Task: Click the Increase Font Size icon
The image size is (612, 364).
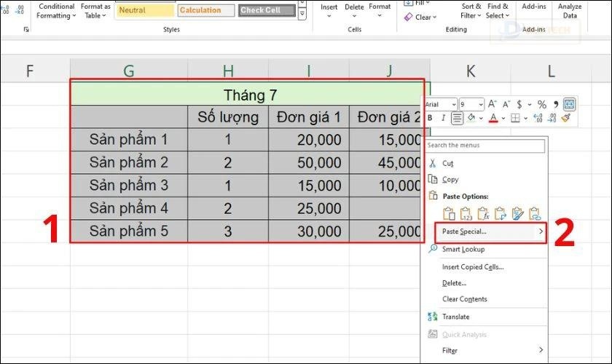Action: (x=493, y=104)
